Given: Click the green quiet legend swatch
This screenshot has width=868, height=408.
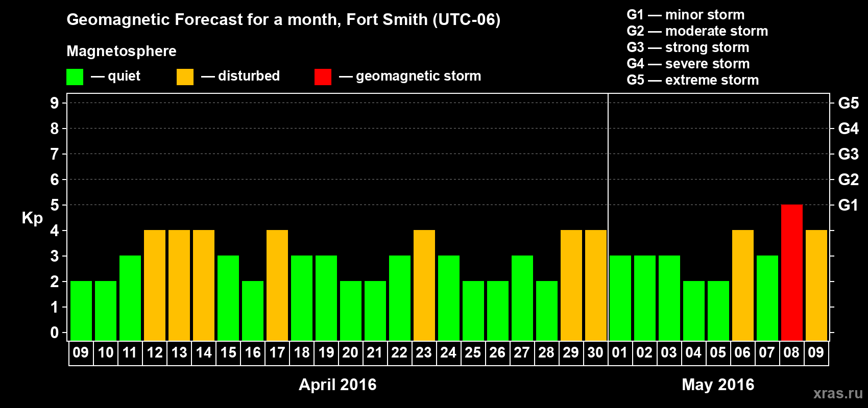Looking at the screenshot, I should [75, 77].
